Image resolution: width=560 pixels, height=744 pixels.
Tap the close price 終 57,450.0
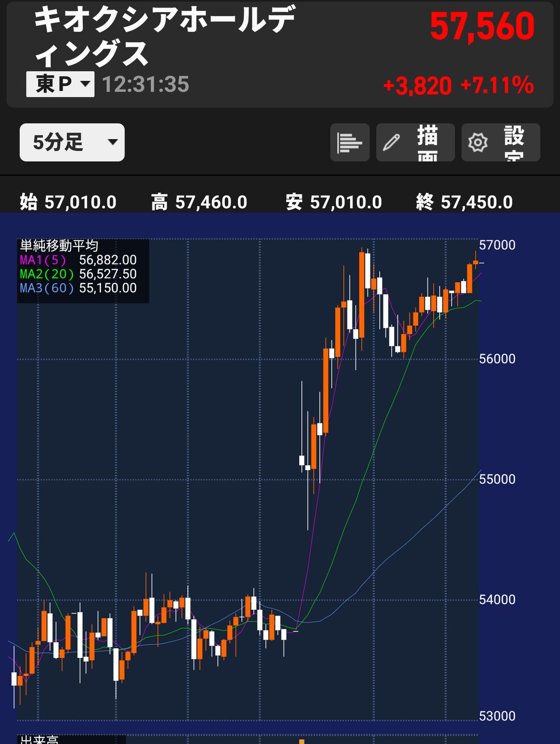464,202
